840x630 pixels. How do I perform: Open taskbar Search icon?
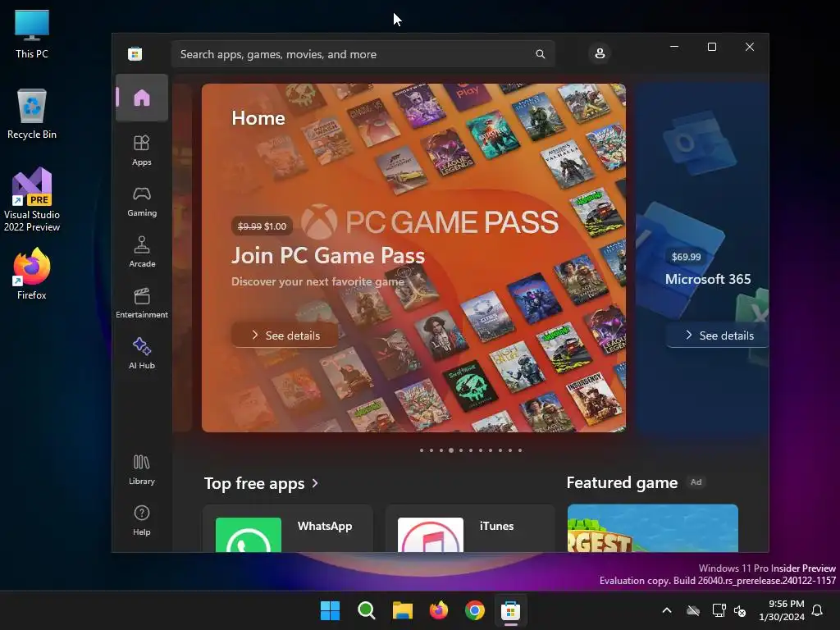367,610
